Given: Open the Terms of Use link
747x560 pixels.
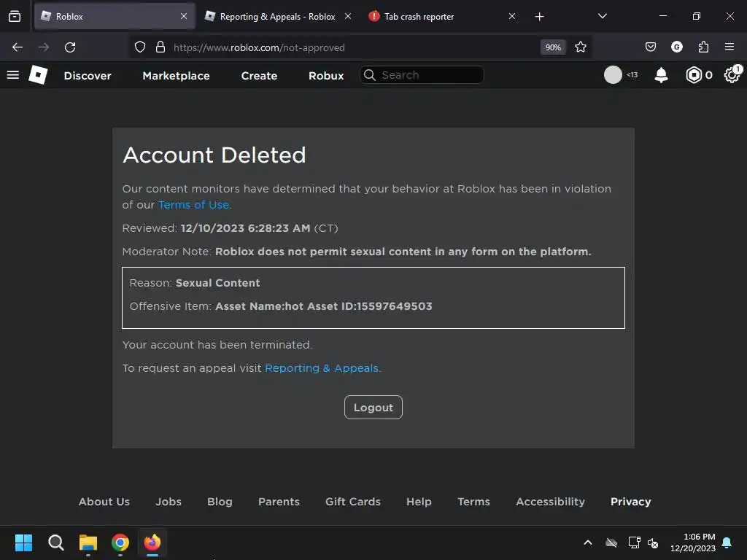Looking at the screenshot, I should pos(194,205).
